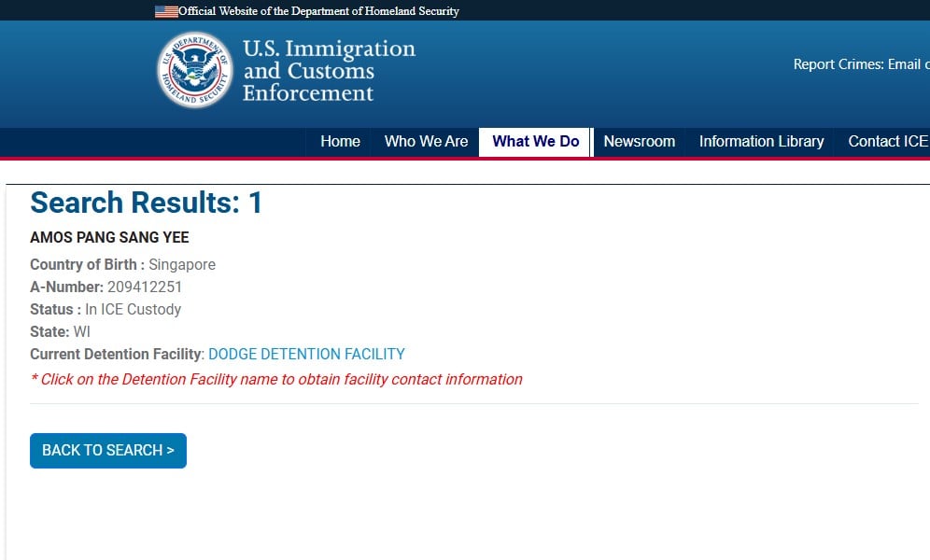Go to the Newsroom section
930x560 pixels.
click(639, 142)
